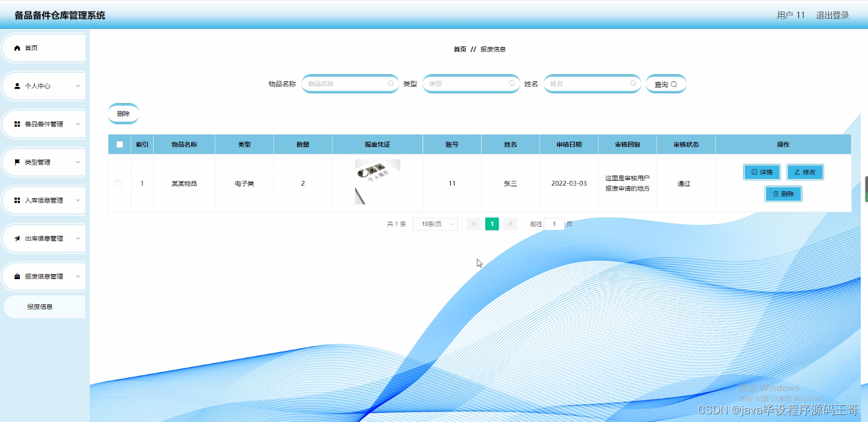The width and height of the screenshot is (868, 422).
Task: Click the 查询 search button
Action: click(665, 84)
